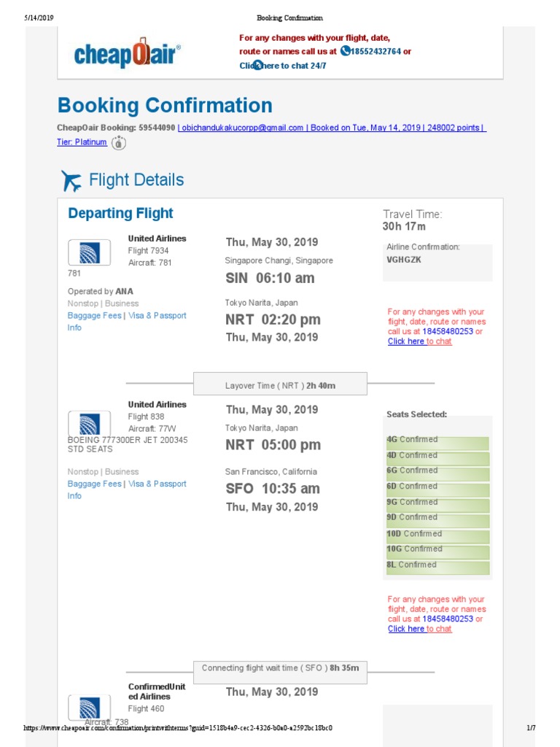Open Visa & Passport link for Flight 838
Image resolution: width=560 pixels, height=747 pixels.
pyautogui.click(x=157, y=484)
